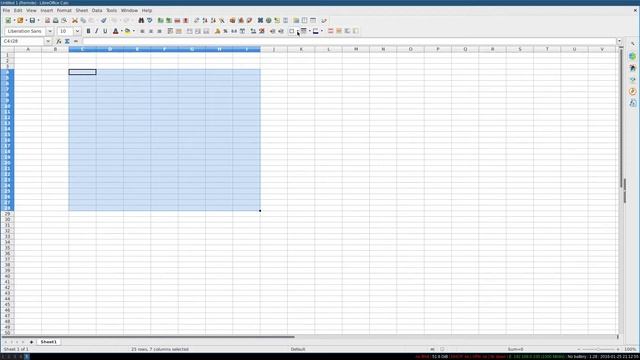640x360 pixels.
Task: Click the Sum=0 status bar field
Action: (x=515, y=349)
